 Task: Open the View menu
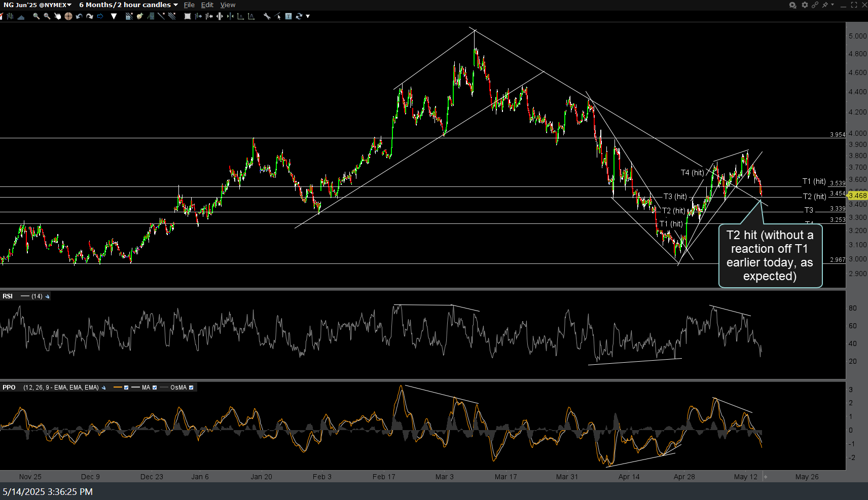[228, 5]
